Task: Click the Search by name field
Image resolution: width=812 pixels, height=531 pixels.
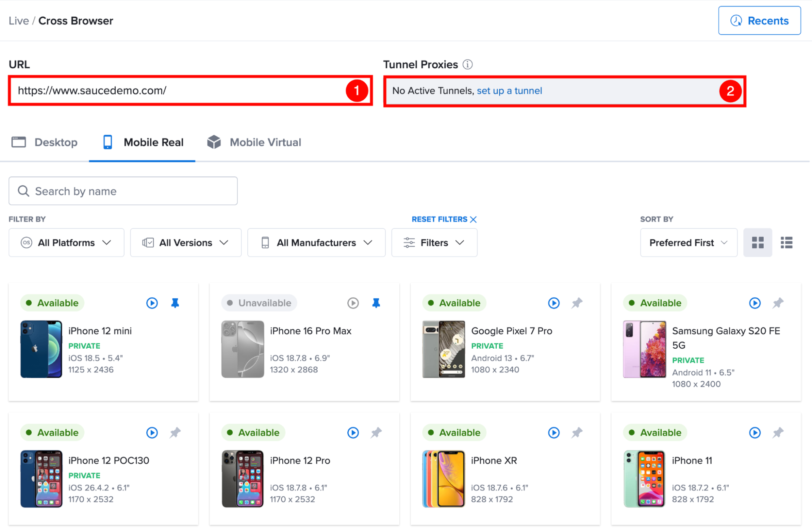Action: point(123,191)
